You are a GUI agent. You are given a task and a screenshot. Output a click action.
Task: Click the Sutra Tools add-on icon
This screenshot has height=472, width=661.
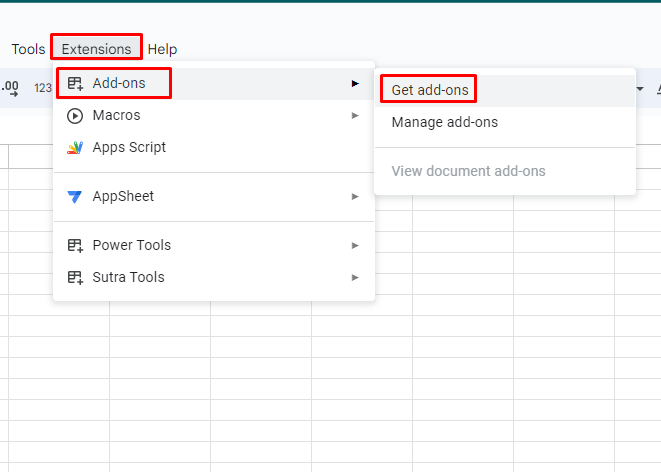[75, 277]
